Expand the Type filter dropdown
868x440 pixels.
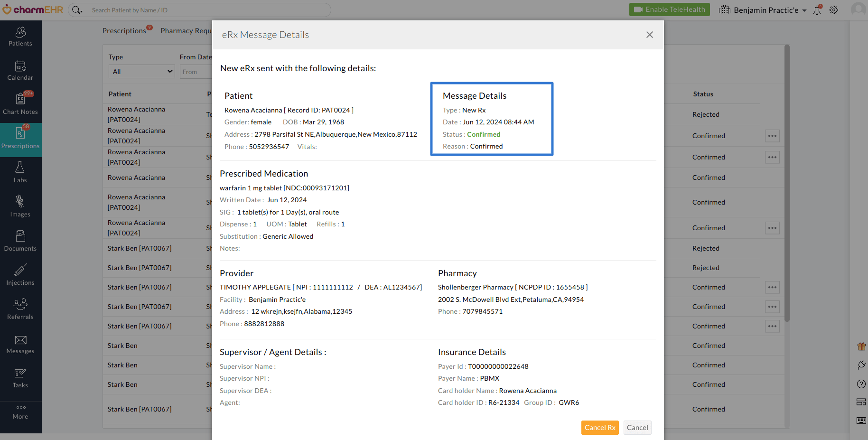(x=142, y=72)
